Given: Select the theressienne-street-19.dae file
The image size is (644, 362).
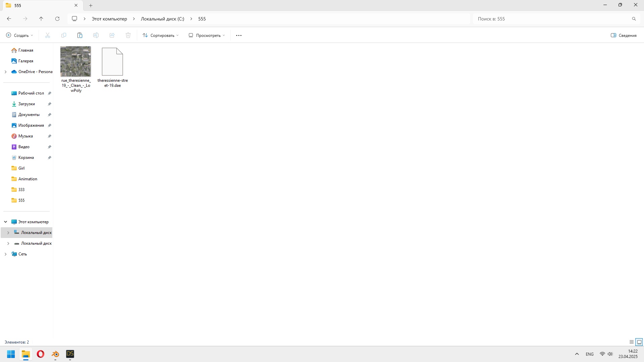Looking at the screenshot, I should click(x=112, y=67).
